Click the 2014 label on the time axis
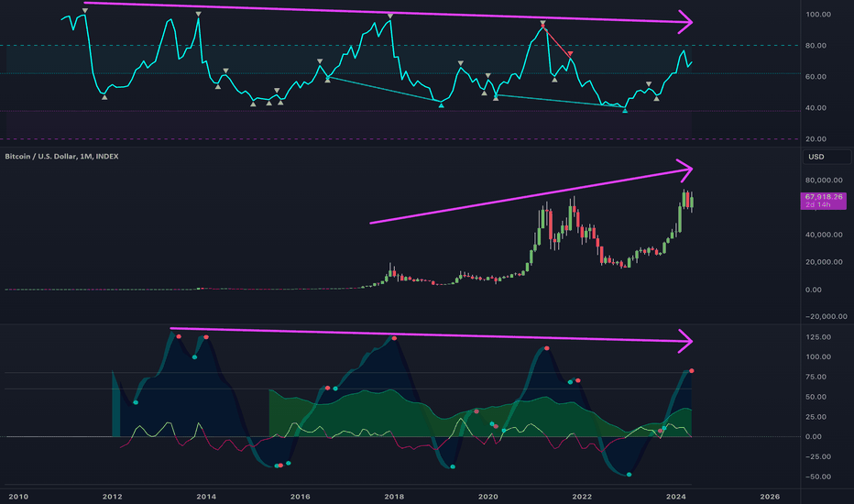The image size is (854, 504). [206, 497]
